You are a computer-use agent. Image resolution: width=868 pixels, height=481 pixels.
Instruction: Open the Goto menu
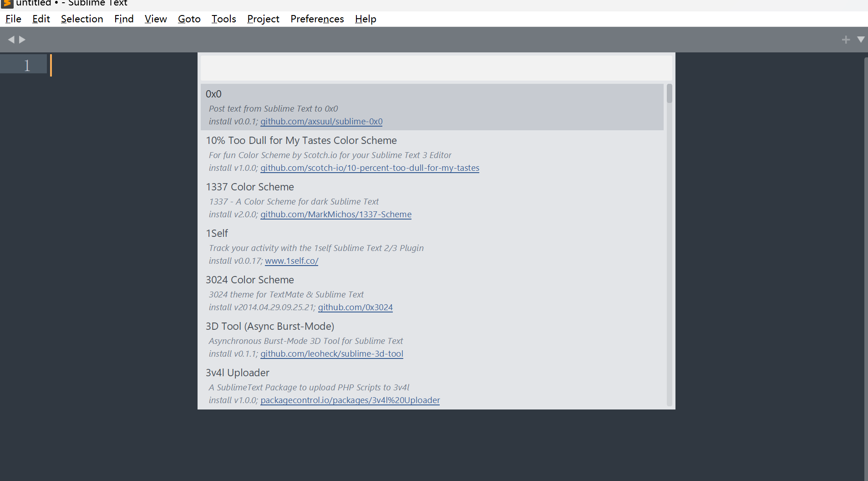click(189, 19)
